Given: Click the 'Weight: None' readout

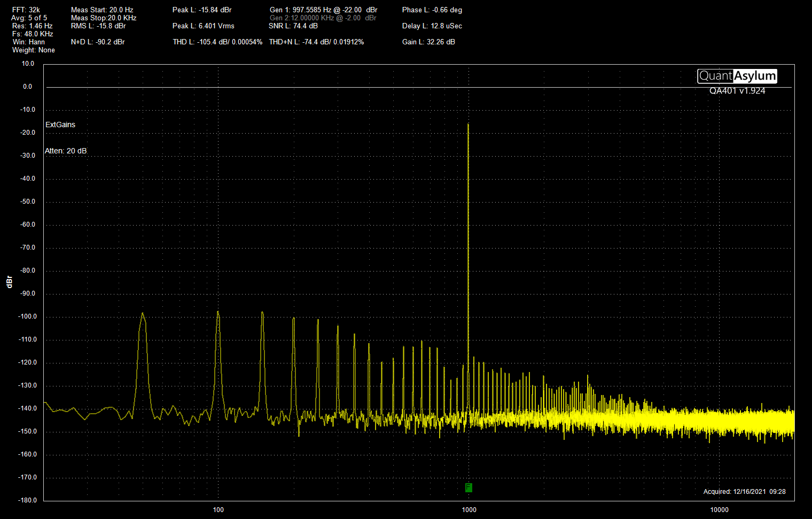Looking at the screenshot, I should tap(34, 50).
